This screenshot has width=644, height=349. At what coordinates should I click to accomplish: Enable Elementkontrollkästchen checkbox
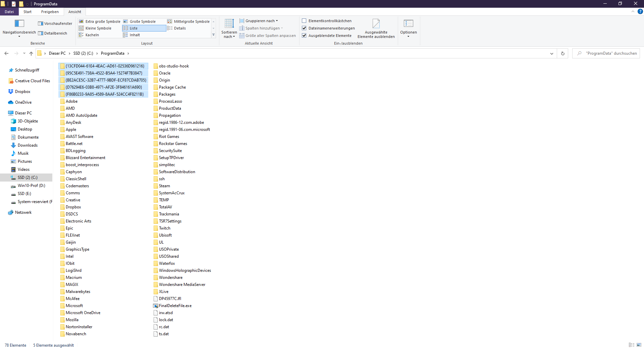[x=304, y=21]
